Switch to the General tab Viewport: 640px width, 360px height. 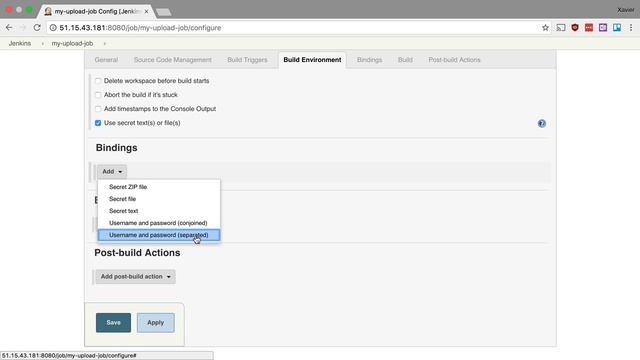point(106,60)
